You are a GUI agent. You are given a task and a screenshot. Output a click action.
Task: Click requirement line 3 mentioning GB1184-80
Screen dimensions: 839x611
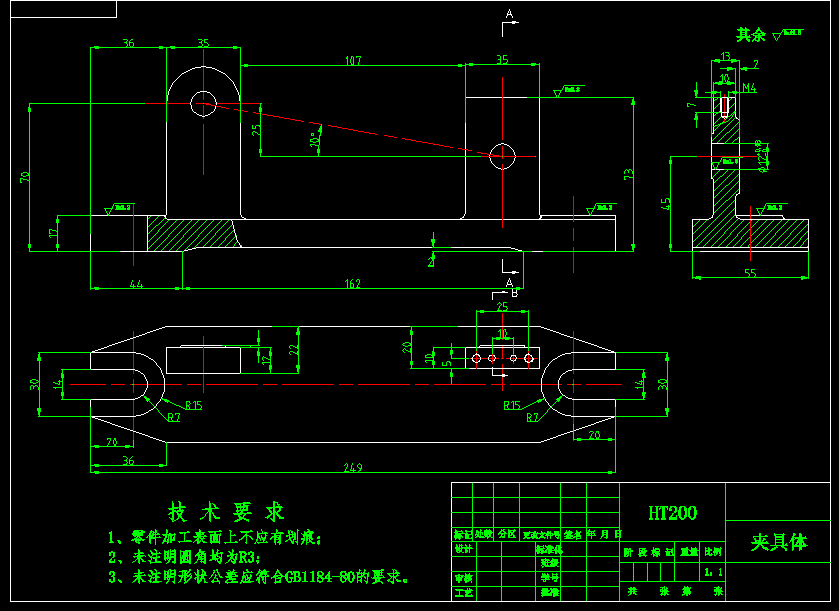(259, 577)
